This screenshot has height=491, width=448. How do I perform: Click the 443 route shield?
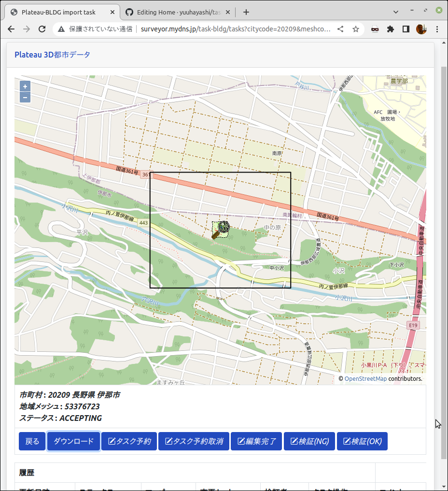pos(143,223)
